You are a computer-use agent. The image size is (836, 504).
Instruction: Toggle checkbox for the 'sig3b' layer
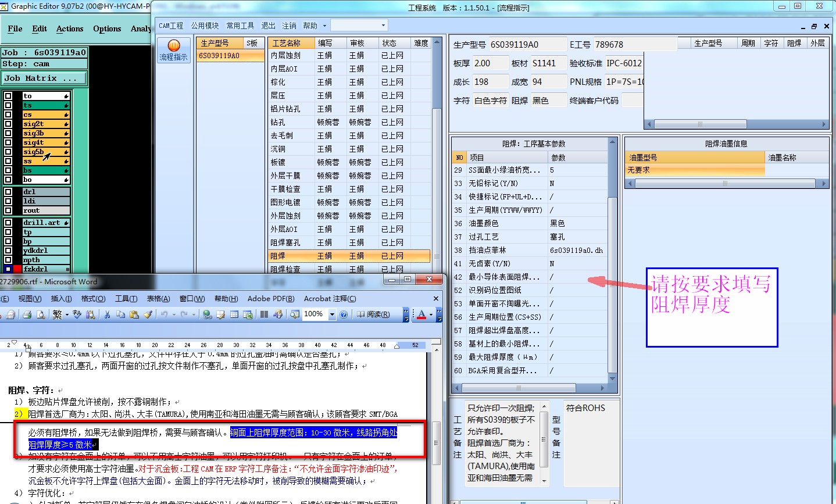point(8,133)
